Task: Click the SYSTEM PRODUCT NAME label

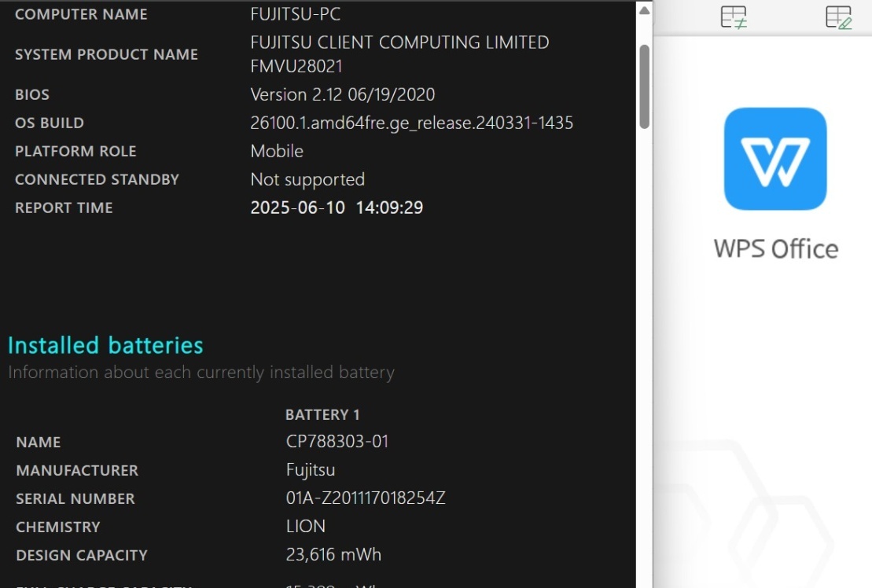Action: [x=106, y=54]
